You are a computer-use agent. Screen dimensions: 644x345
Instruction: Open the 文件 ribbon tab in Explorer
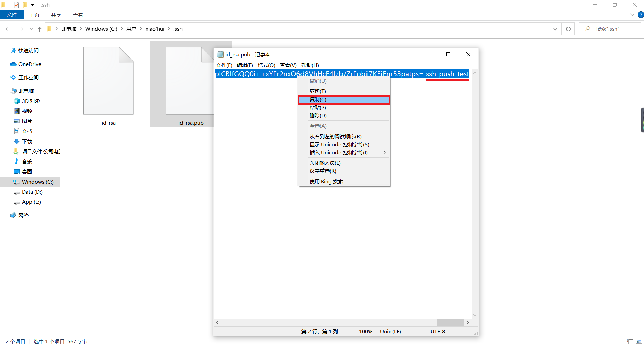12,15
